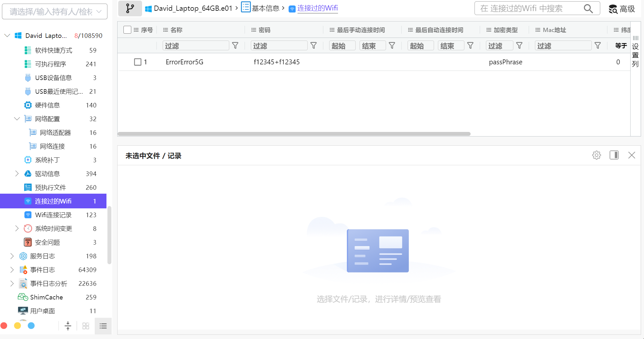This screenshot has width=644, height=339.
Task: Click the f12345+f12345 password cell
Action: [x=277, y=62]
